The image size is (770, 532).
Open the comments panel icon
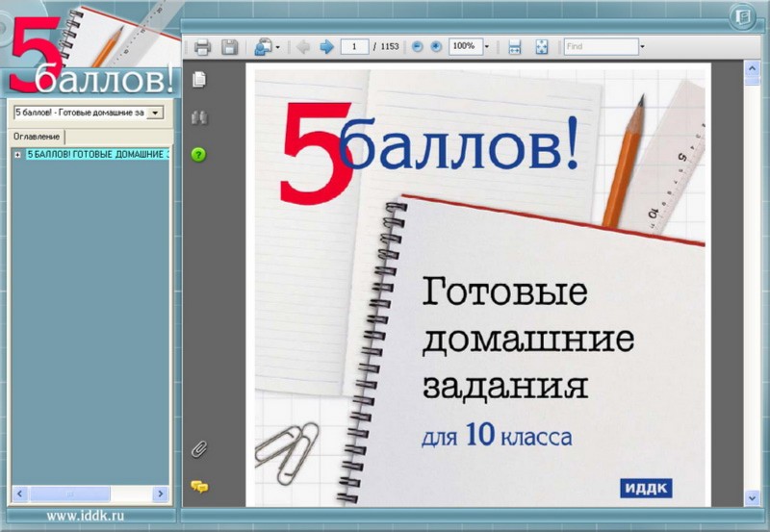[199, 487]
